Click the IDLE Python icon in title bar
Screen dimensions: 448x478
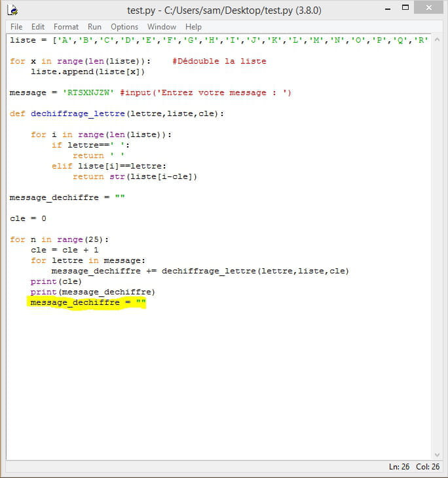coord(12,10)
